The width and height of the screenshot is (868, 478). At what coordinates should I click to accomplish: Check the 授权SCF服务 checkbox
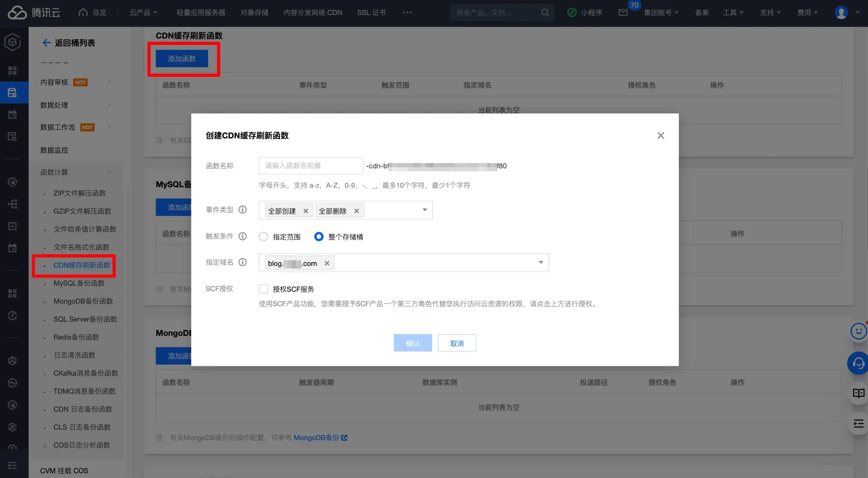coord(263,289)
